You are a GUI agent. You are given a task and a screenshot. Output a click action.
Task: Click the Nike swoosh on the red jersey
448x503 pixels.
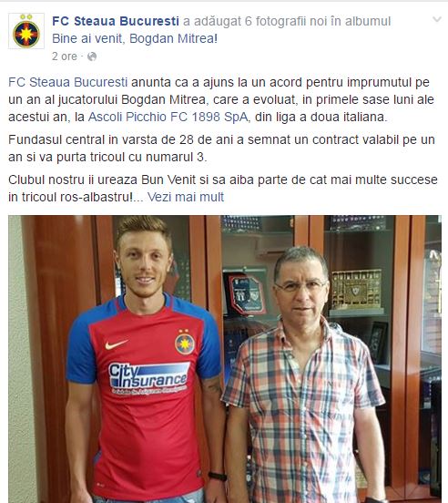pos(117,344)
